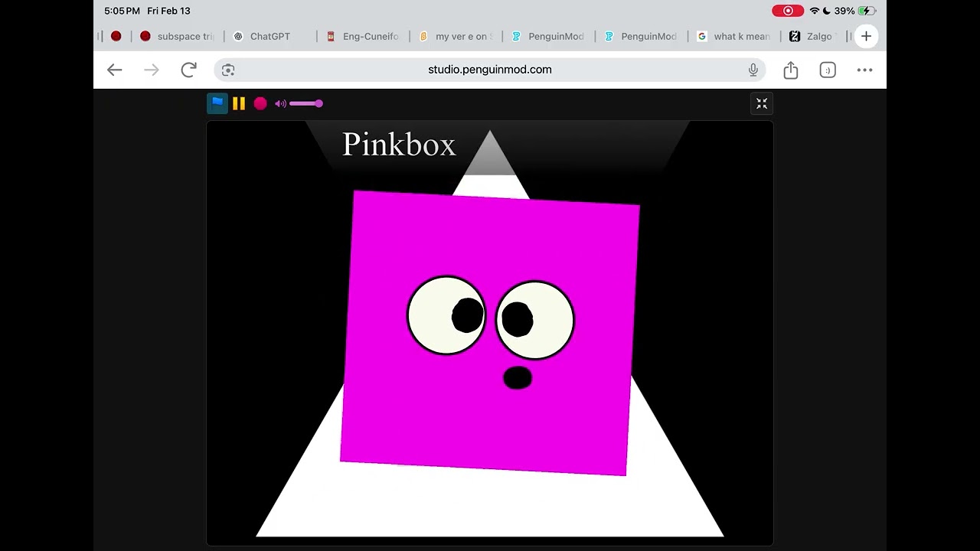Tap the 5:05 PM clock
Screen dimensions: 980x551
(122, 11)
